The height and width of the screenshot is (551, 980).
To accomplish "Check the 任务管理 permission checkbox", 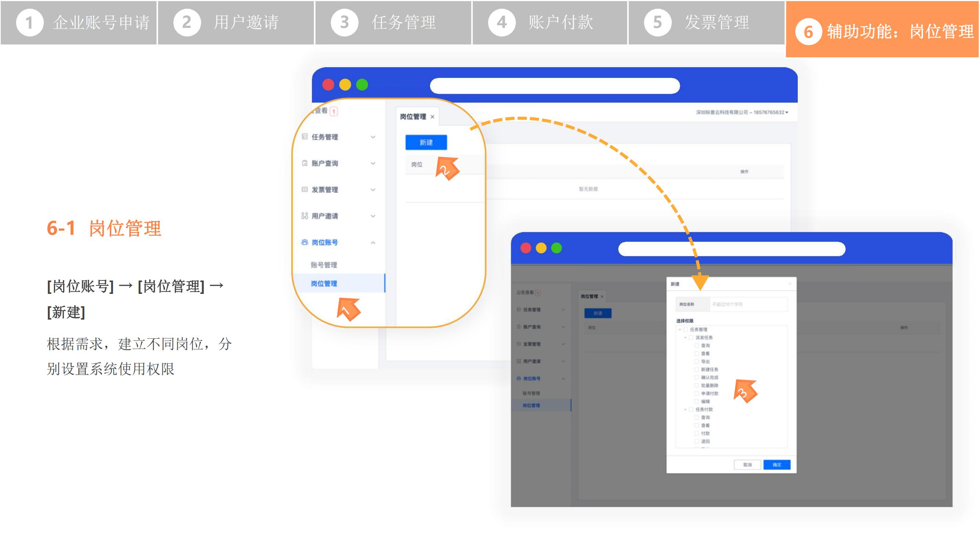I will pos(686,329).
